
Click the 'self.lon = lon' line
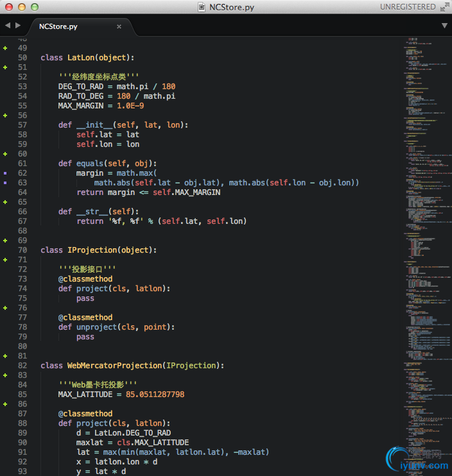pyautogui.click(x=108, y=144)
